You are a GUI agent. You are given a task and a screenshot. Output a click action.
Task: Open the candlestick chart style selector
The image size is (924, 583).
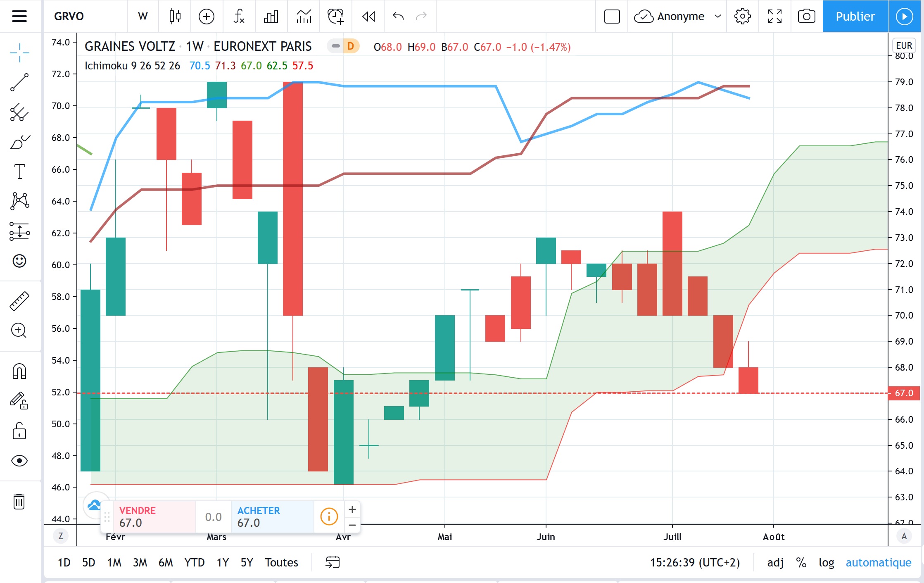pyautogui.click(x=175, y=16)
